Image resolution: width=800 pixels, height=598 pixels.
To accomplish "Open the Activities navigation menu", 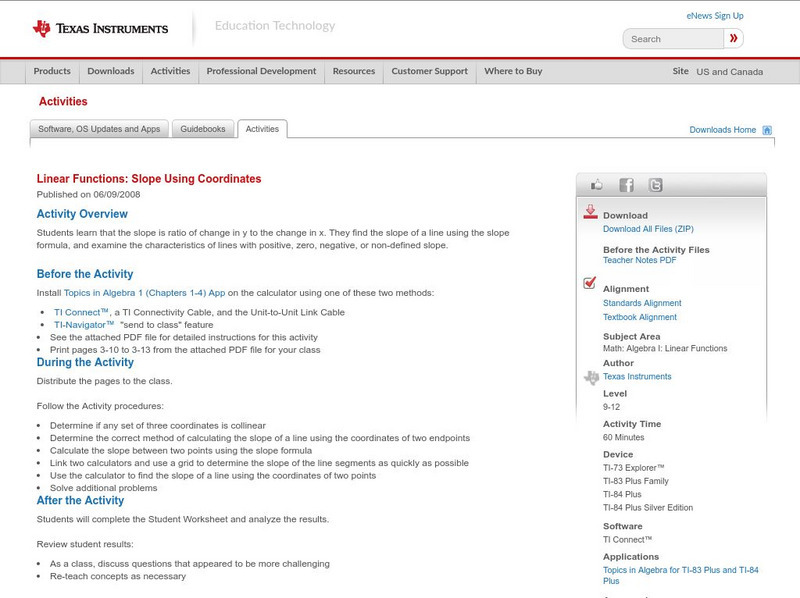I will [170, 71].
